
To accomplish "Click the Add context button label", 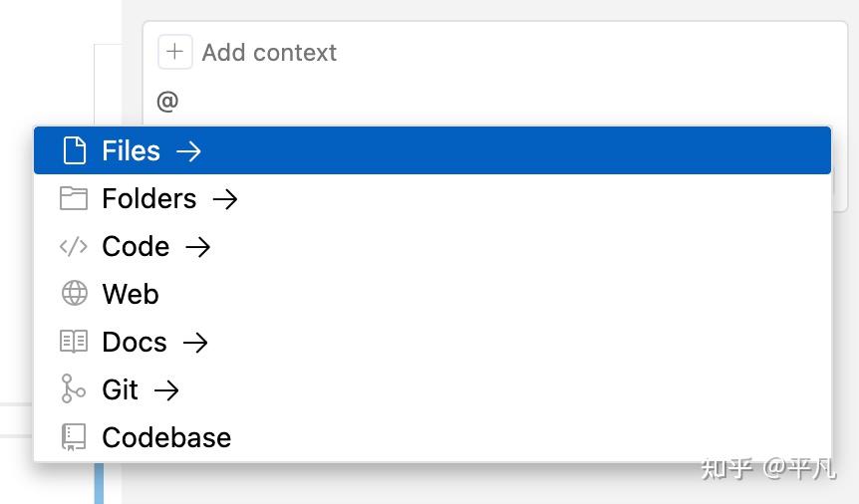I will tap(269, 53).
